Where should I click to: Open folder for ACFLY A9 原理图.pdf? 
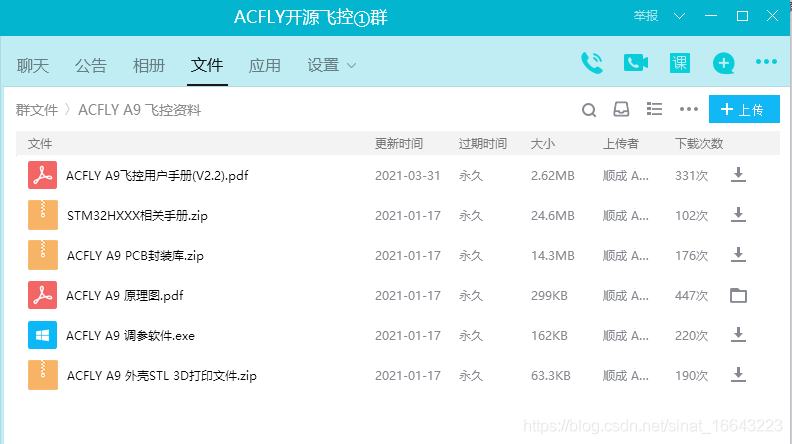point(738,295)
